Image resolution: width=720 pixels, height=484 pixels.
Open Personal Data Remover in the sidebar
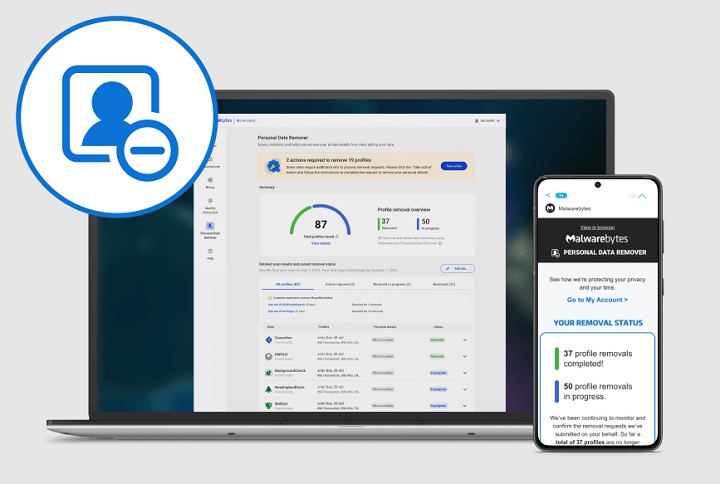coord(210,231)
